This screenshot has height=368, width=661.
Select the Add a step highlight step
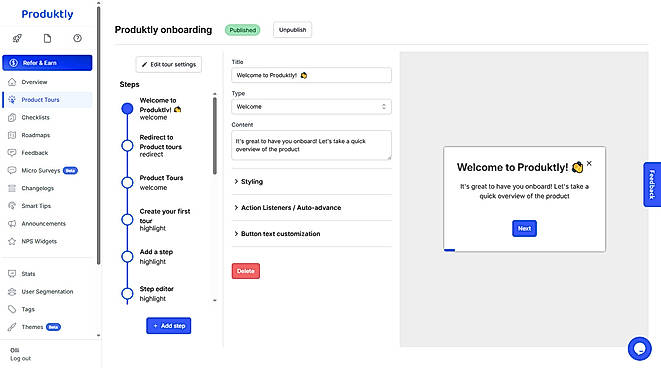click(x=160, y=257)
